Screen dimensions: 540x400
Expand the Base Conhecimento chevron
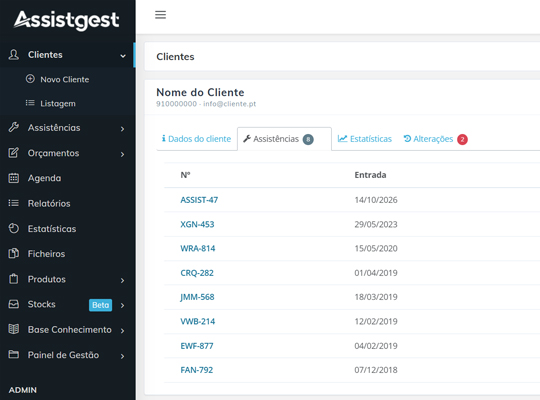coord(122,331)
